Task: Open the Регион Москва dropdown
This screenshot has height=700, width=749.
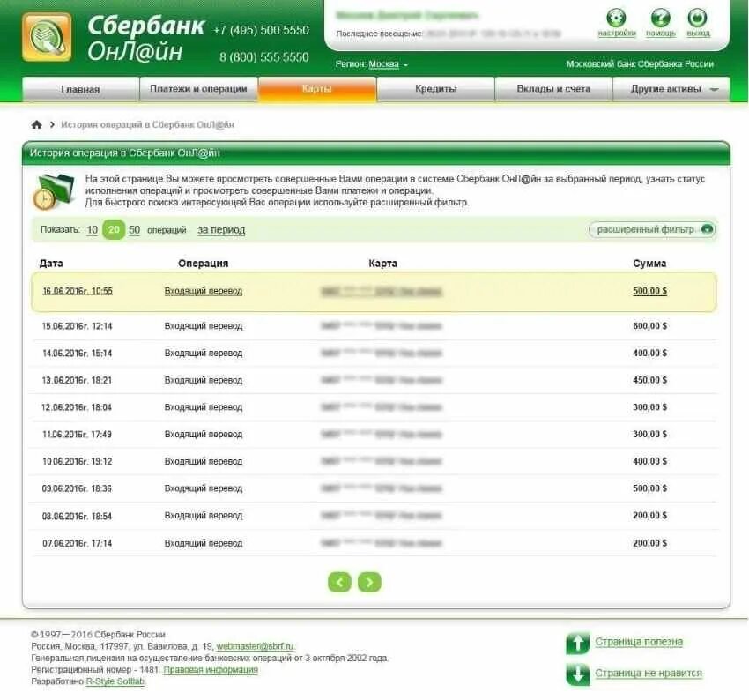Action: pos(388,64)
